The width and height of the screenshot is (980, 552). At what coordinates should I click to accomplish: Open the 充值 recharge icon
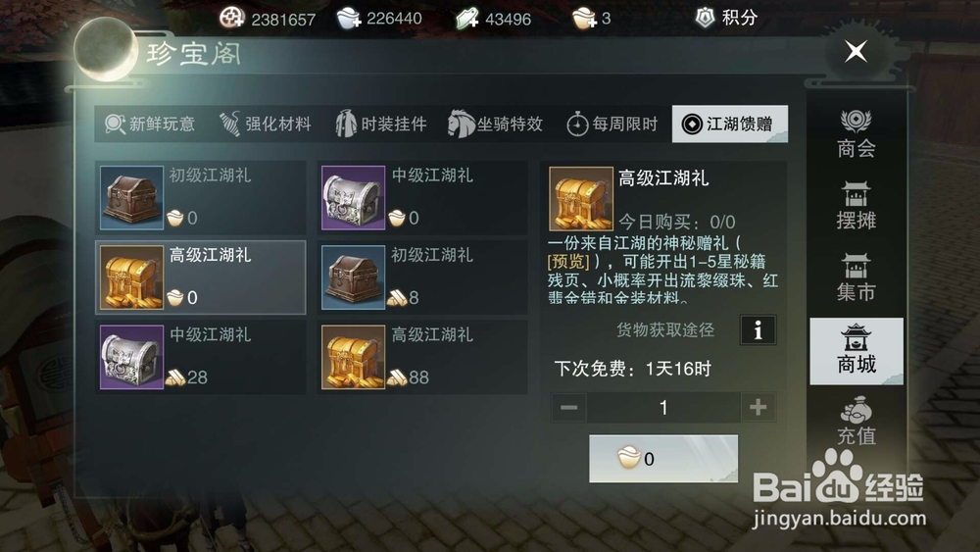(x=856, y=421)
